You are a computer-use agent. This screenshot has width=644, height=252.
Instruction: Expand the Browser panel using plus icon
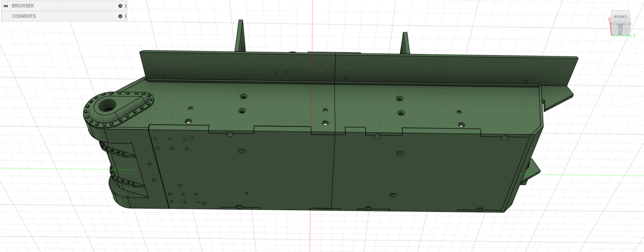[120, 6]
